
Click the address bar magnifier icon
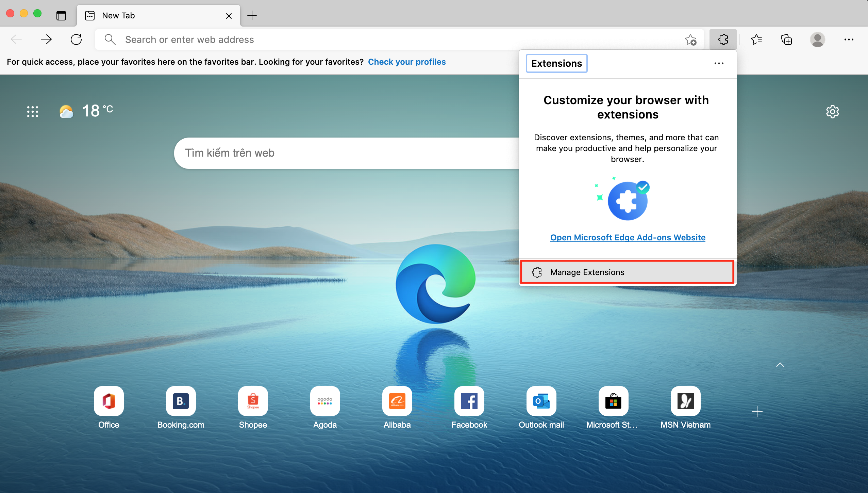110,39
